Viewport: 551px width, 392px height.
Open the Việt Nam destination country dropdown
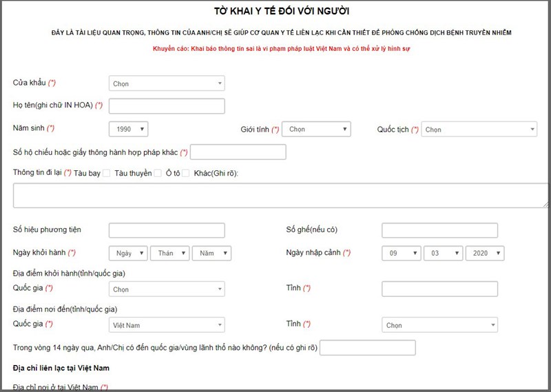click(x=167, y=324)
